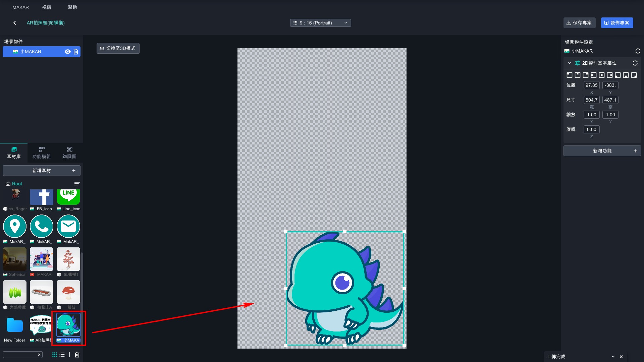Image resolution: width=644 pixels, height=362 pixels.
Task: Select the MakAR mail envelope icon asset
Action: click(x=68, y=227)
